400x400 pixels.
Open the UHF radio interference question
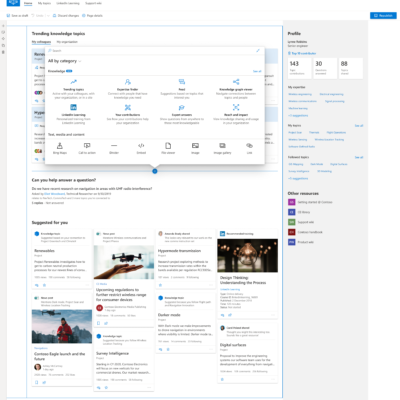[x=92, y=189]
